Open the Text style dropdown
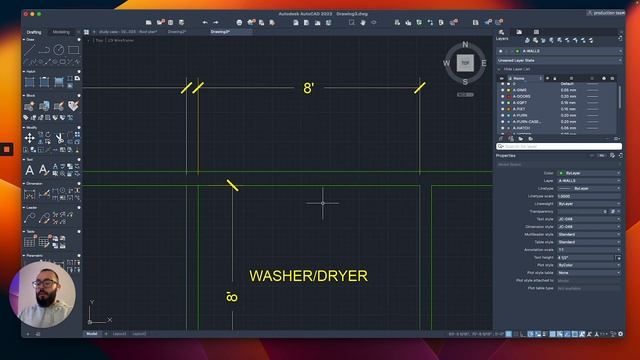 pos(589,219)
